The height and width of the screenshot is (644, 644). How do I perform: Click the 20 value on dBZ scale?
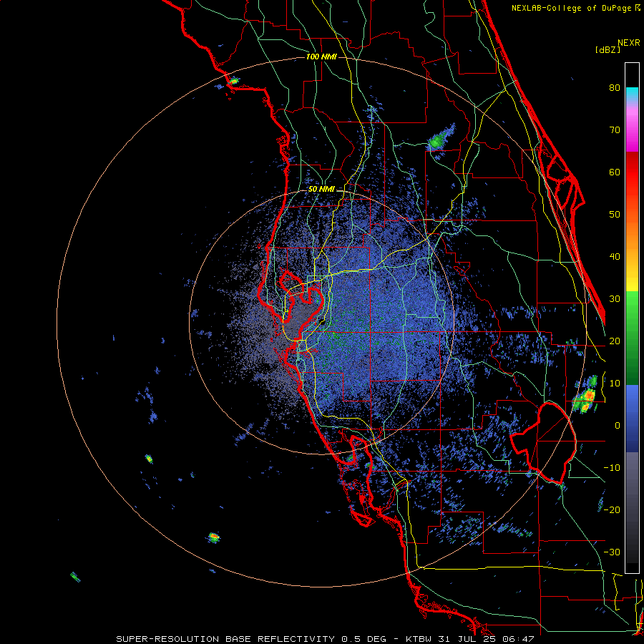click(x=615, y=341)
